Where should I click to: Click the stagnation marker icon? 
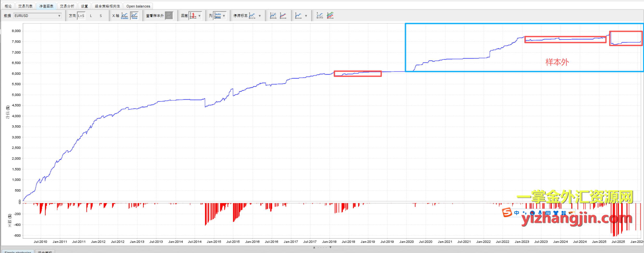click(x=252, y=16)
